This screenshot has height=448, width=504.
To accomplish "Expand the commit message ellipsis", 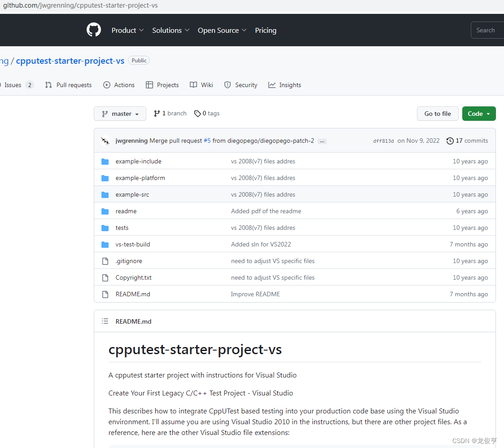I will click(x=322, y=141).
